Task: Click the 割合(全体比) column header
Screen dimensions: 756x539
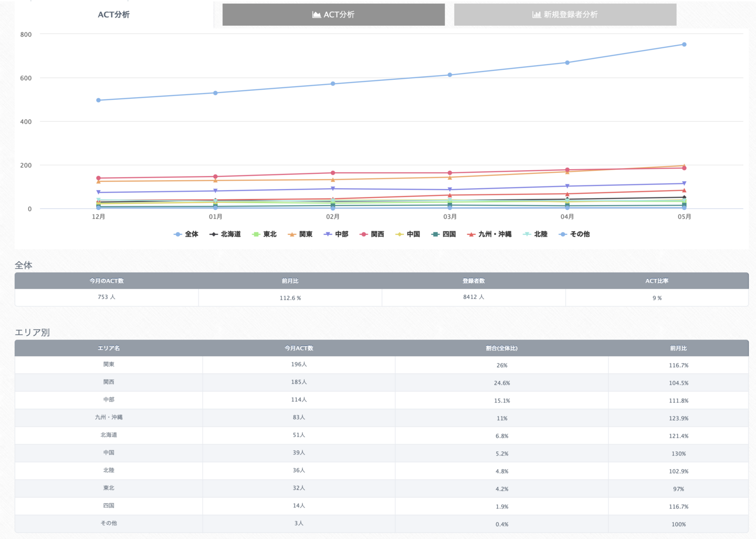Action: 501,348
